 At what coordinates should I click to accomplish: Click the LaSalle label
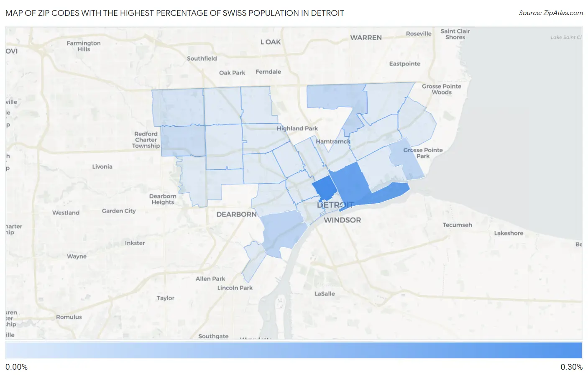click(325, 294)
